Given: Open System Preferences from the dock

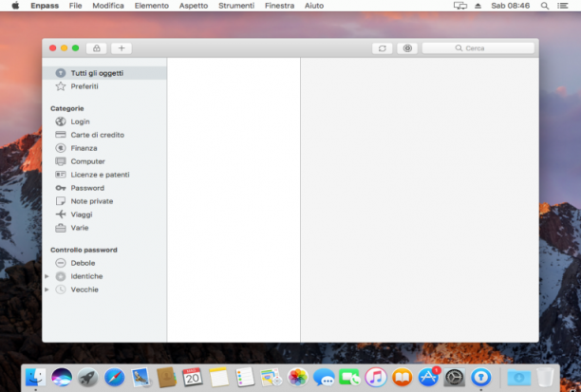Looking at the screenshot, I should 455,378.
